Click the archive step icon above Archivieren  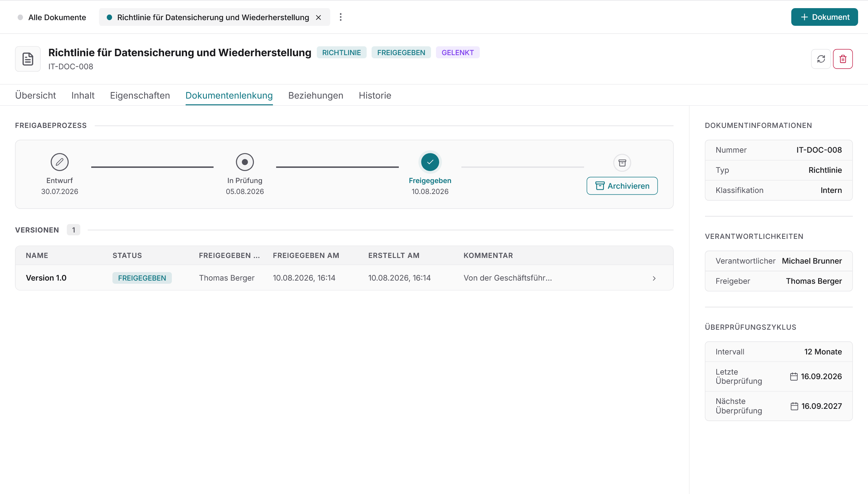(x=622, y=163)
